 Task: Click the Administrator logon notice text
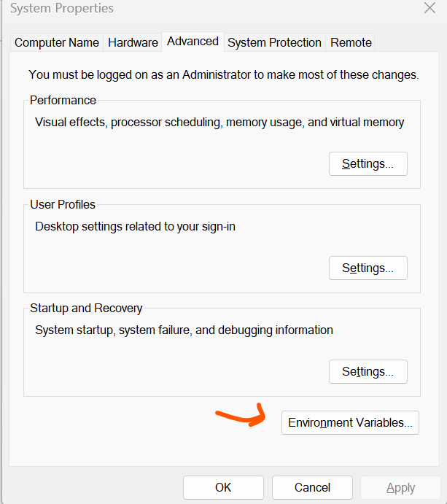coord(222,74)
